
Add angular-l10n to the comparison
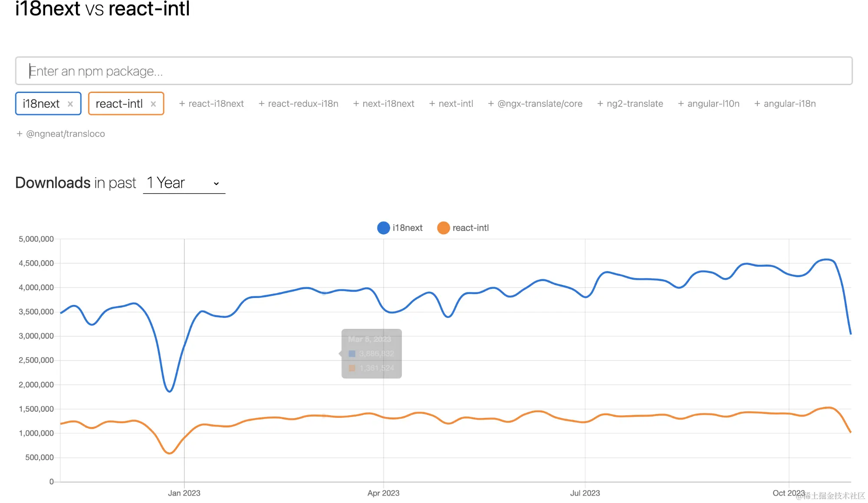click(x=709, y=104)
